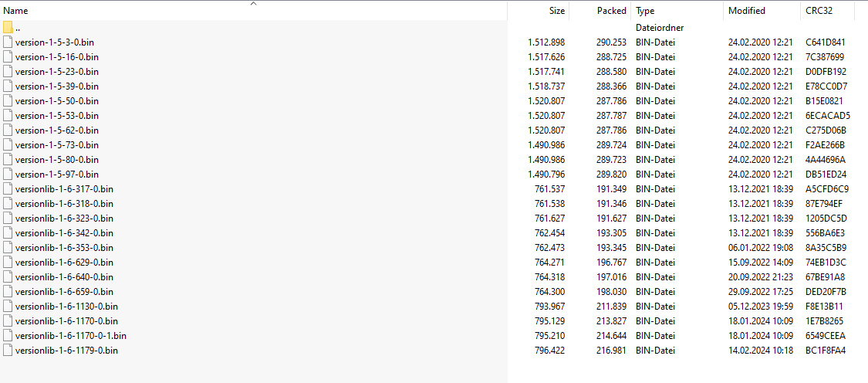868x383 pixels.
Task: Select file icon of versionlib-1-6-629-0.bin
Action: tap(7, 263)
